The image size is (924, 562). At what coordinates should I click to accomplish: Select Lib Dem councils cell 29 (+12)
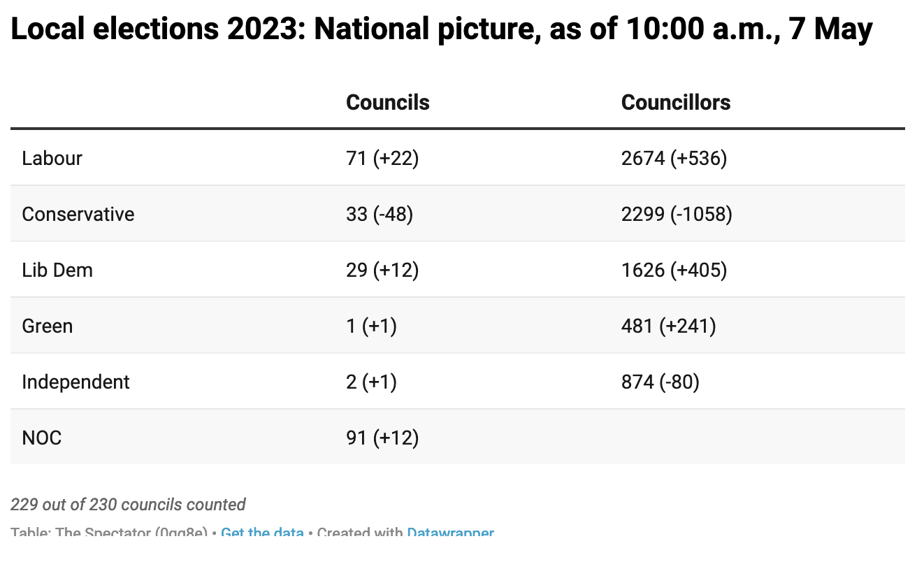point(382,270)
